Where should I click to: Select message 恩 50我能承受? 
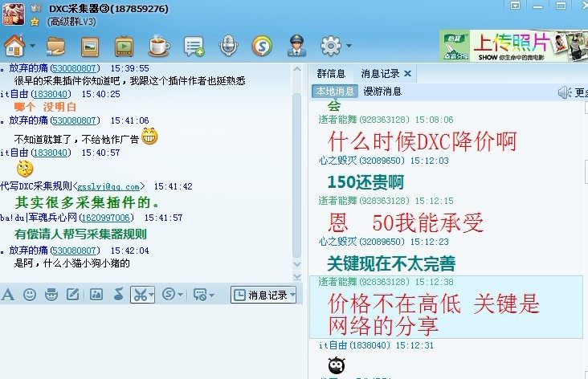point(406,222)
